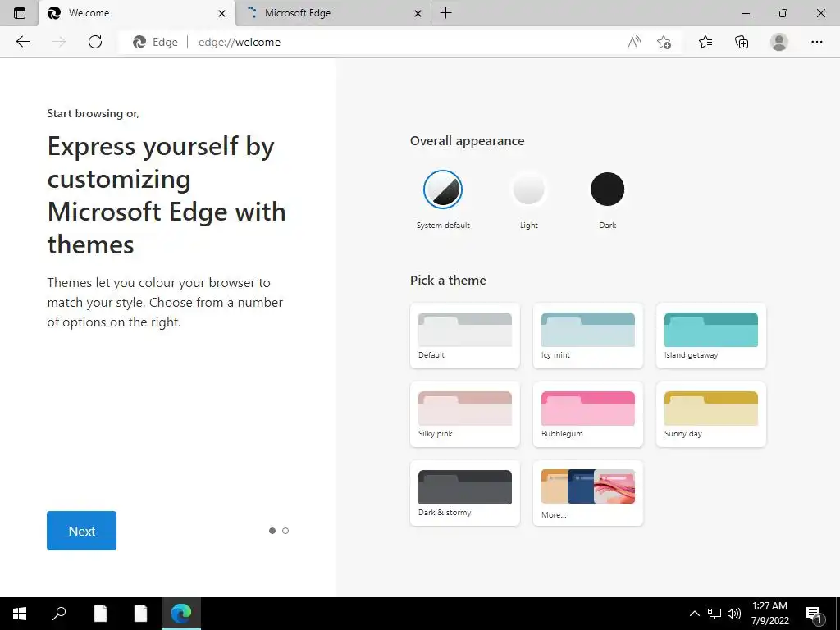Choose the Silky pink theme
This screenshot has width=840, height=630.
[465, 414]
